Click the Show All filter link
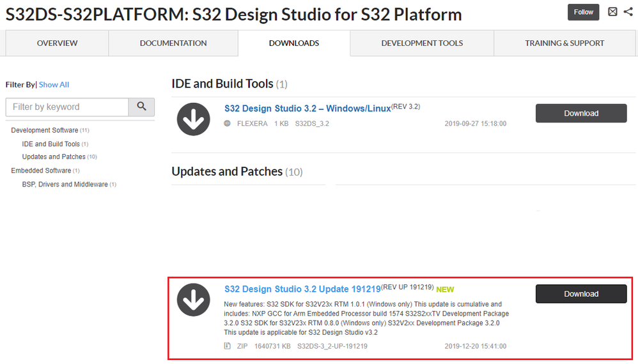 coord(54,84)
